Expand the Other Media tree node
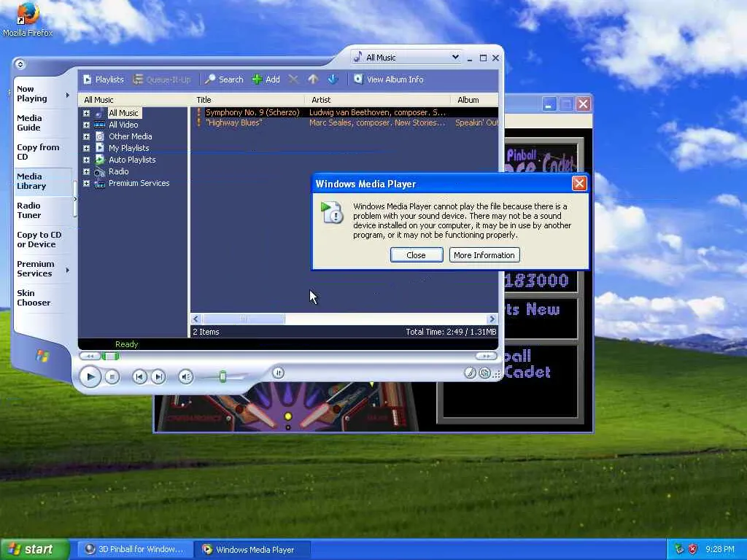Screen dimensions: 747x560 coord(86,136)
